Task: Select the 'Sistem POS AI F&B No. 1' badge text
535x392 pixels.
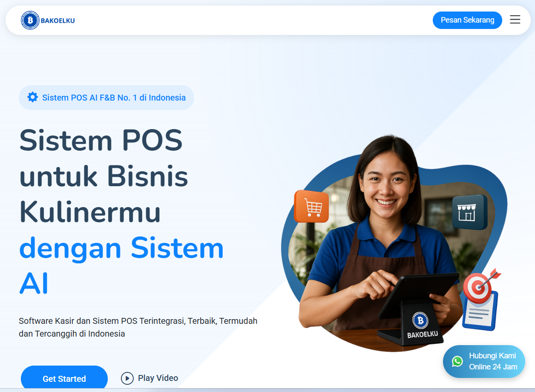Action: coord(114,98)
